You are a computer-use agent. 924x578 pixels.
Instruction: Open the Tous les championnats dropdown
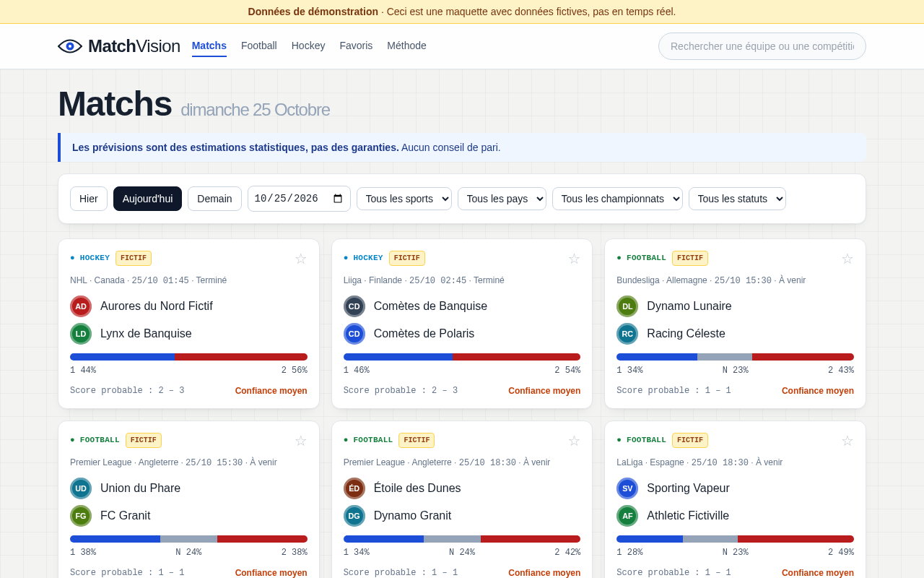617,199
